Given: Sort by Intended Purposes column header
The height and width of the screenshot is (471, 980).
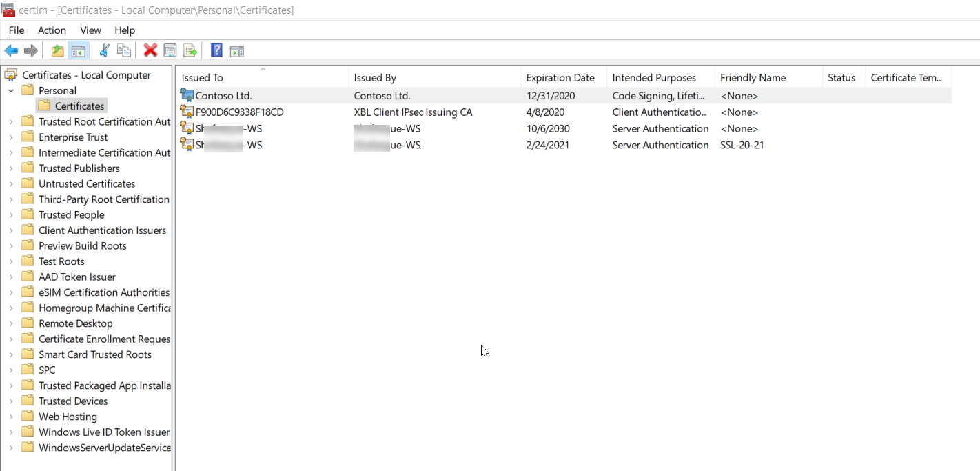Looking at the screenshot, I should 661,77.
